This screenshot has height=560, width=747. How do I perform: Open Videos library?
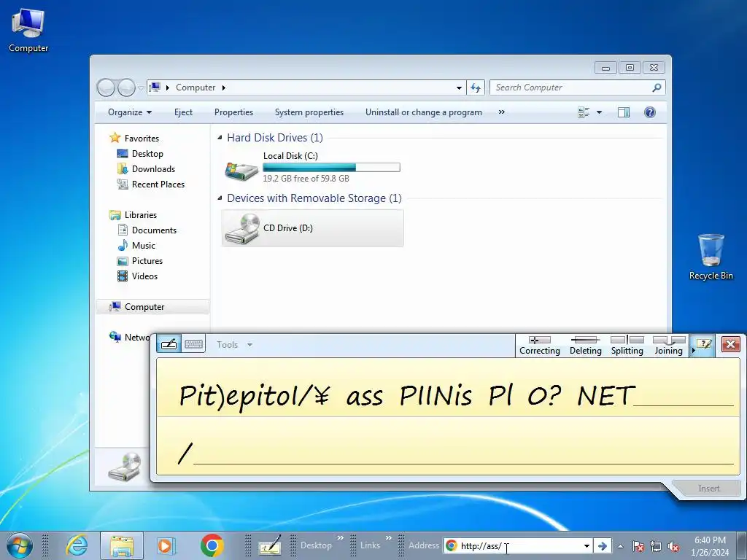pyautogui.click(x=144, y=276)
